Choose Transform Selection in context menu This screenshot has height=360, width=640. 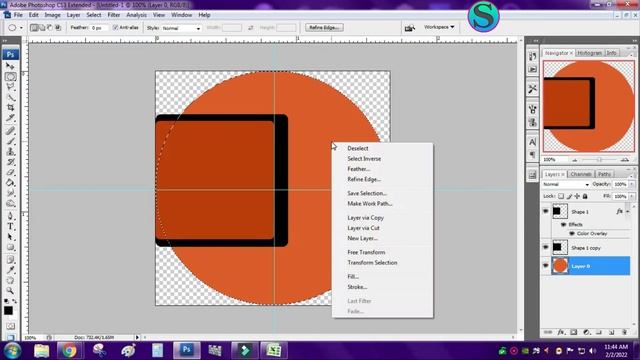372,262
